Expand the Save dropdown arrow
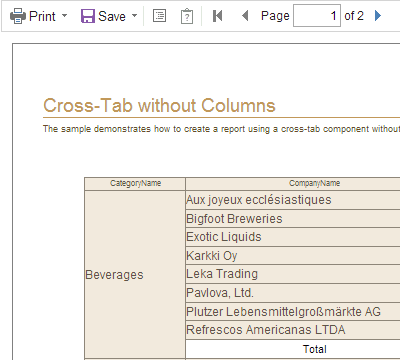 pyautogui.click(x=134, y=16)
